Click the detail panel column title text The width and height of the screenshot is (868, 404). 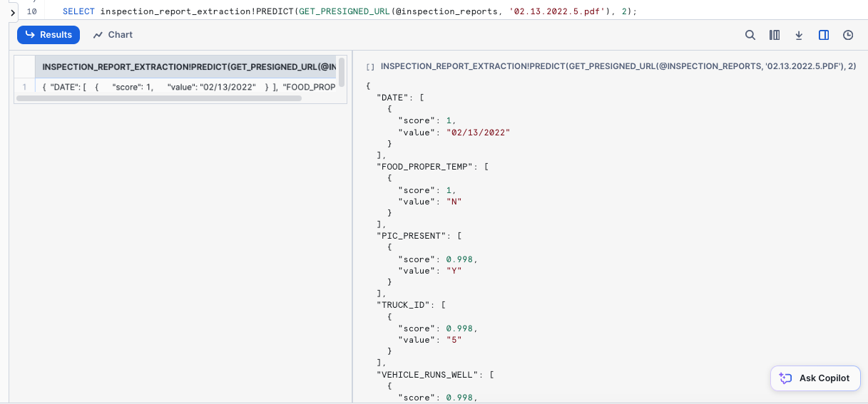[618, 66]
